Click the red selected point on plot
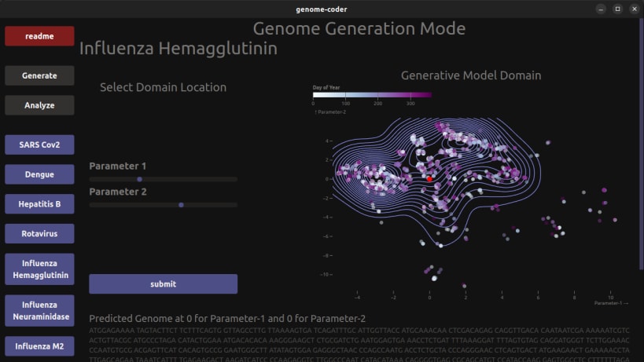 tap(429, 179)
